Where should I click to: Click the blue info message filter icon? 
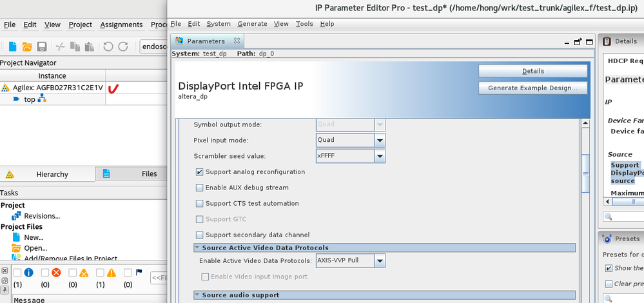pyautogui.click(x=28, y=273)
